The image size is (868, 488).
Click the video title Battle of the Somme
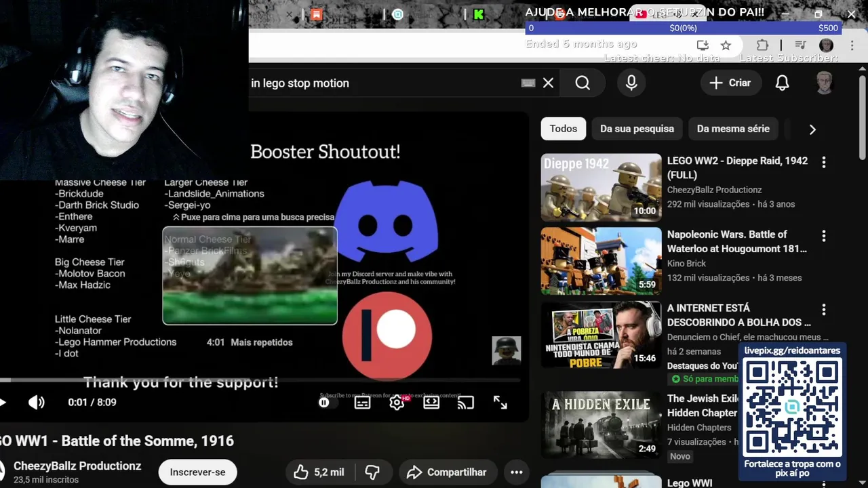117,441
